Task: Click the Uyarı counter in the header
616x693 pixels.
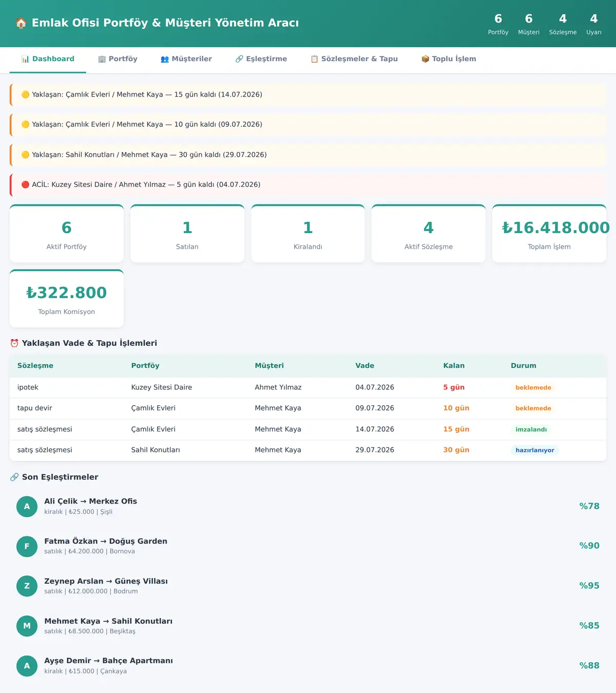Action: (594, 24)
